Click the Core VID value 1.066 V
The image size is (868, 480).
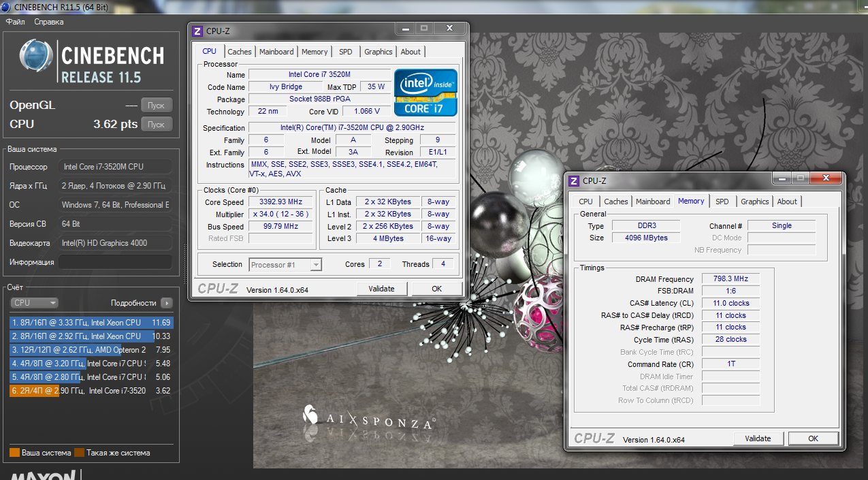(367, 112)
